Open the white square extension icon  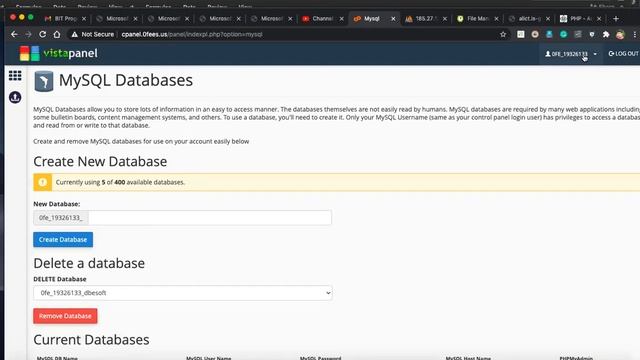click(x=521, y=35)
